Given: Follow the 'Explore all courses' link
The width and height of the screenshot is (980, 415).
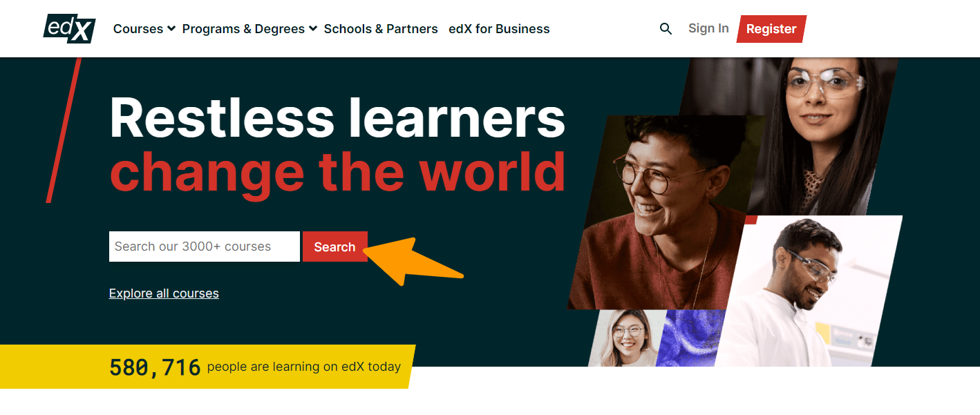Looking at the screenshot, I should point(164,293).
